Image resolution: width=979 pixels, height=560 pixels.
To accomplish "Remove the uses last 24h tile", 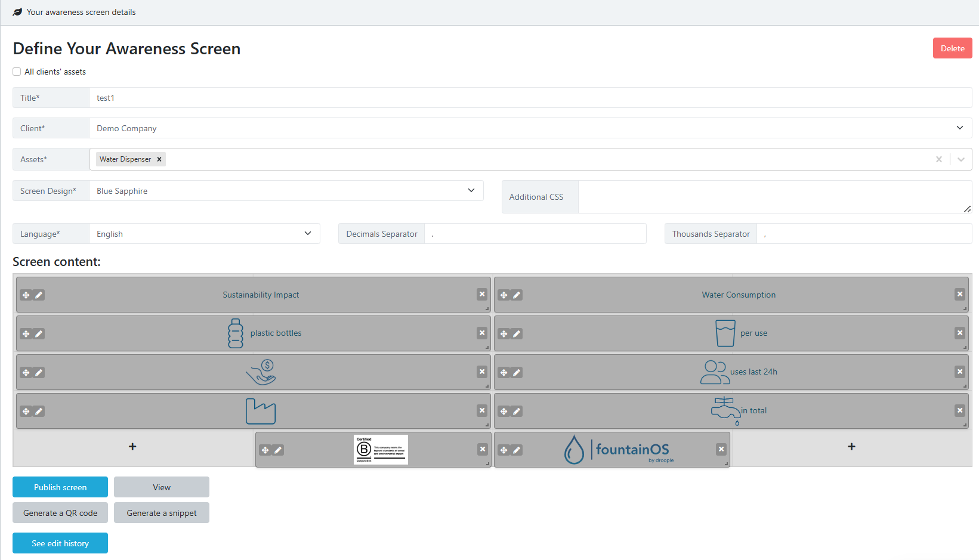I will 960,372.
